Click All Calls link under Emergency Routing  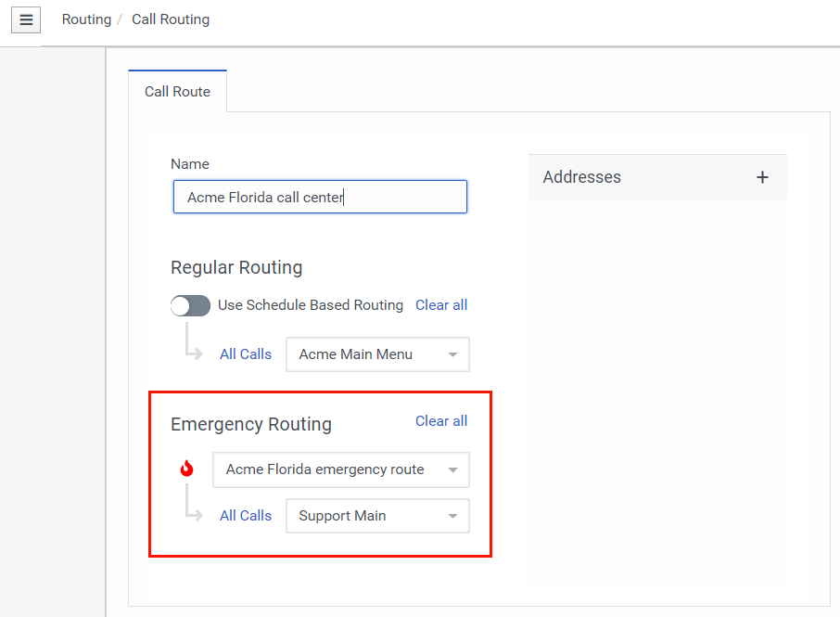[x=246, y=516]
